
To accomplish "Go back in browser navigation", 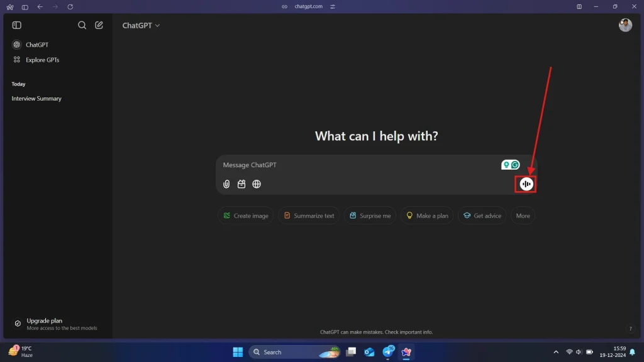I will coord(40,6).
